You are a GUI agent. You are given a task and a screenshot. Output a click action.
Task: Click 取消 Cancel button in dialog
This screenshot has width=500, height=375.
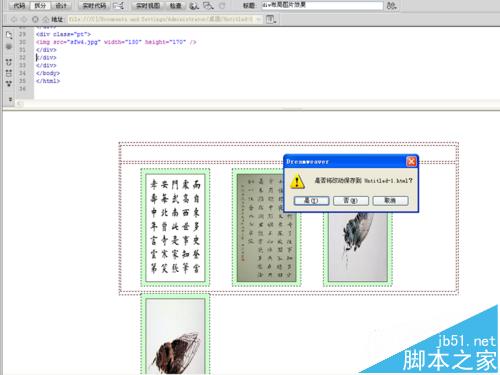[x=390, y=200]
